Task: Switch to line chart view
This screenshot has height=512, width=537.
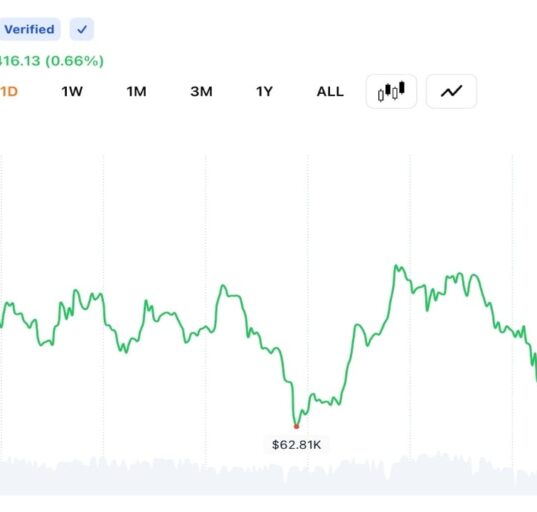Action: pyautogui.click(x=451, y=91)
